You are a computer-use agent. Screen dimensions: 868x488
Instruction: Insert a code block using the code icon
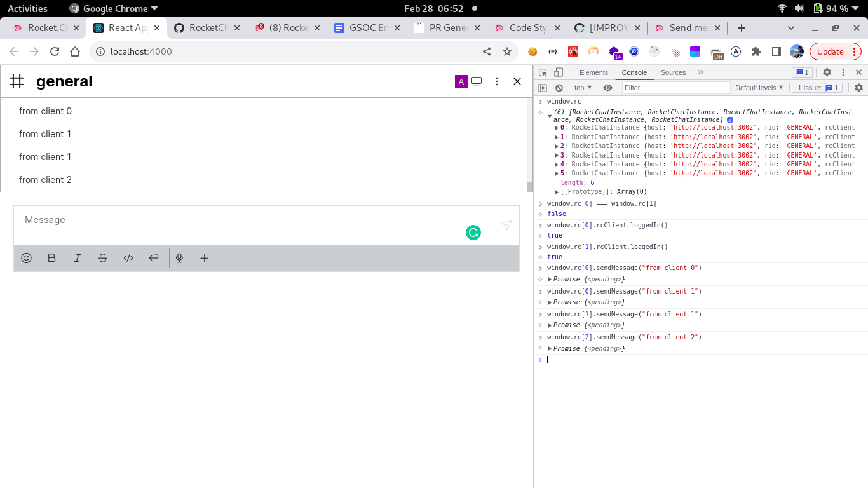click(x=128, y=258)
